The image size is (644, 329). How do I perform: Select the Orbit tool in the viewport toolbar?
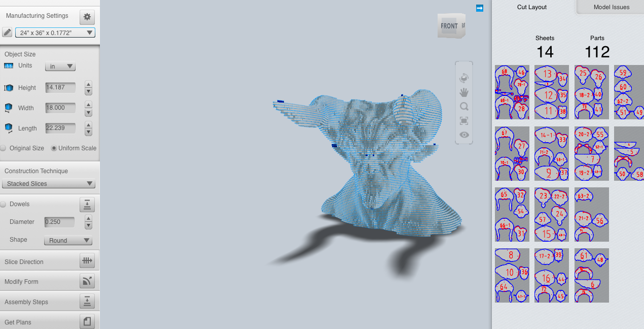click(x=463, y=78)
